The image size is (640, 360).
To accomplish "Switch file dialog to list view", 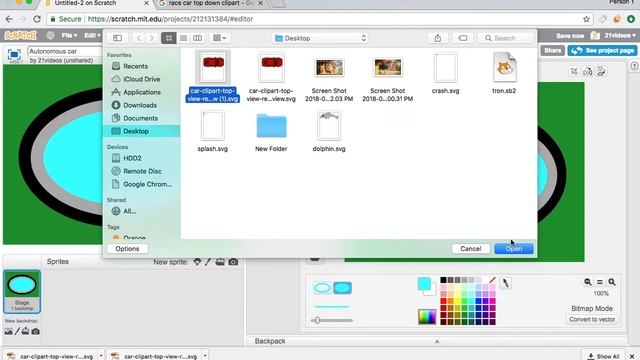I will click(183, 38).
